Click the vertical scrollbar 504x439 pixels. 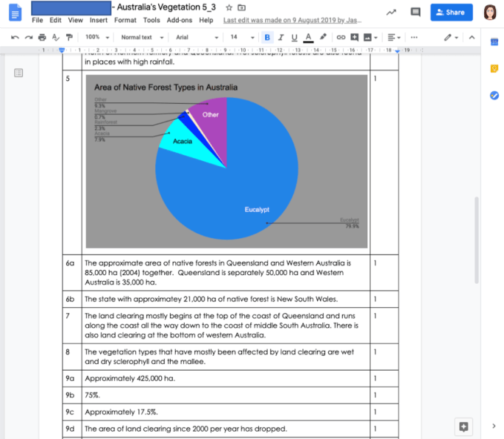point(476,240)
